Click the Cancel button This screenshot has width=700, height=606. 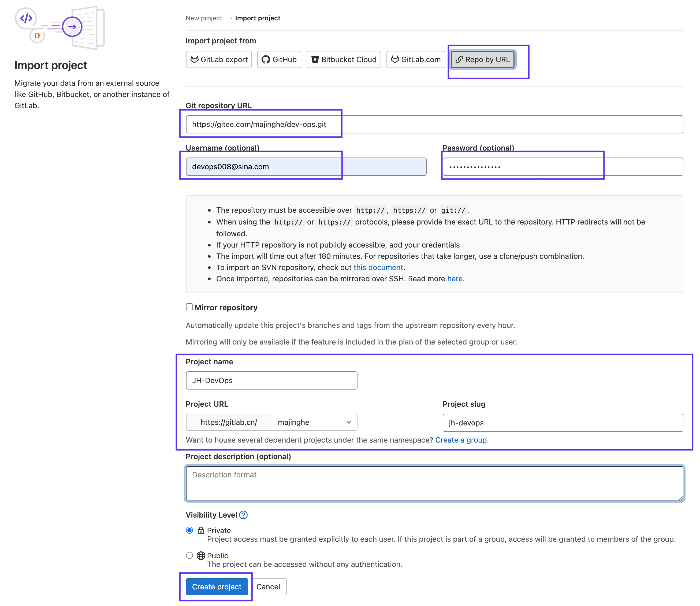(268, 587)
